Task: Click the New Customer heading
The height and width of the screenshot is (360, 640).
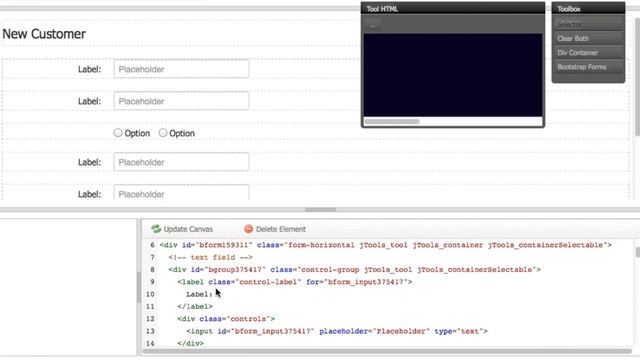Action: pos(44,34)
